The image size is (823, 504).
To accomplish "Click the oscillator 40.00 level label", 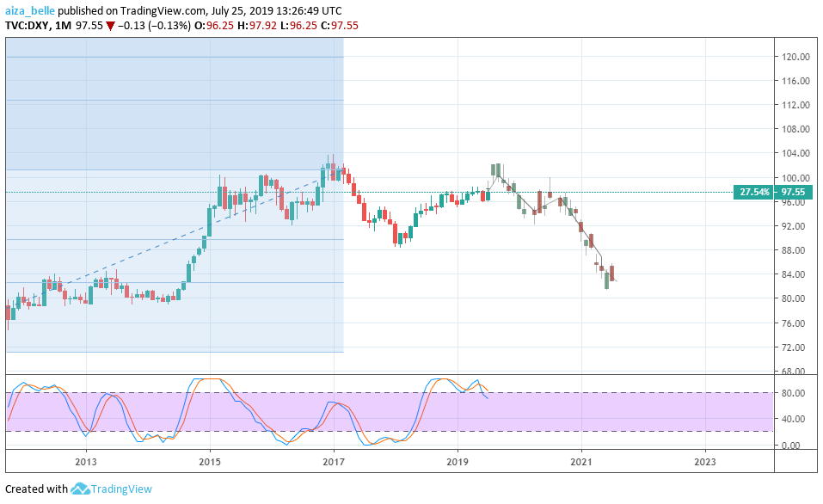I will [794, 419].
